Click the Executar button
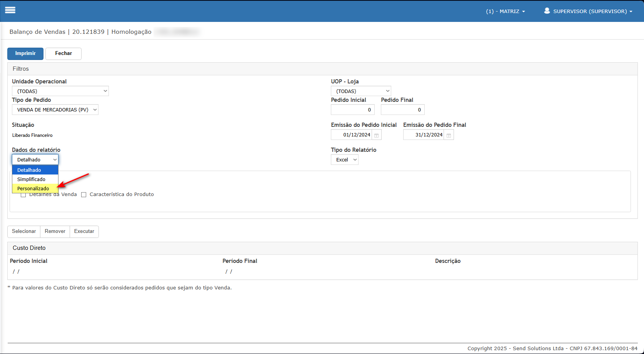Screen dimensions: 644x354 click(84, 231)
